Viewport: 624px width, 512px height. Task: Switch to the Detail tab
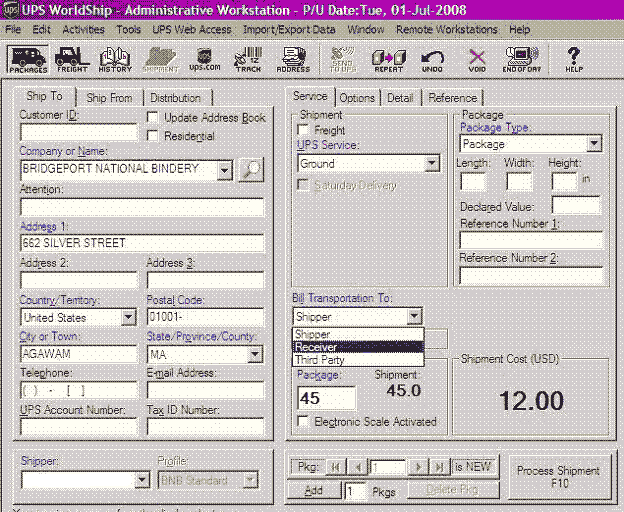[x=400, y=98]
